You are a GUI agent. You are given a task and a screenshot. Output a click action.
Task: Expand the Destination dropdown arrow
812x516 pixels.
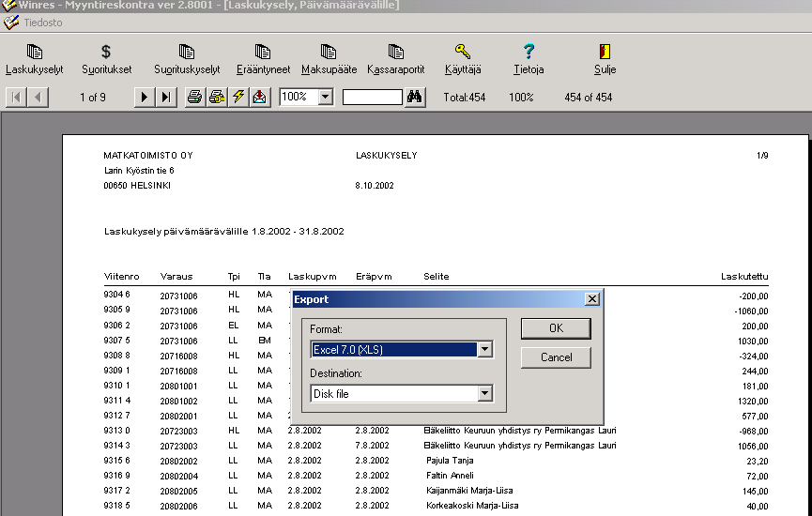click(484, 394)
